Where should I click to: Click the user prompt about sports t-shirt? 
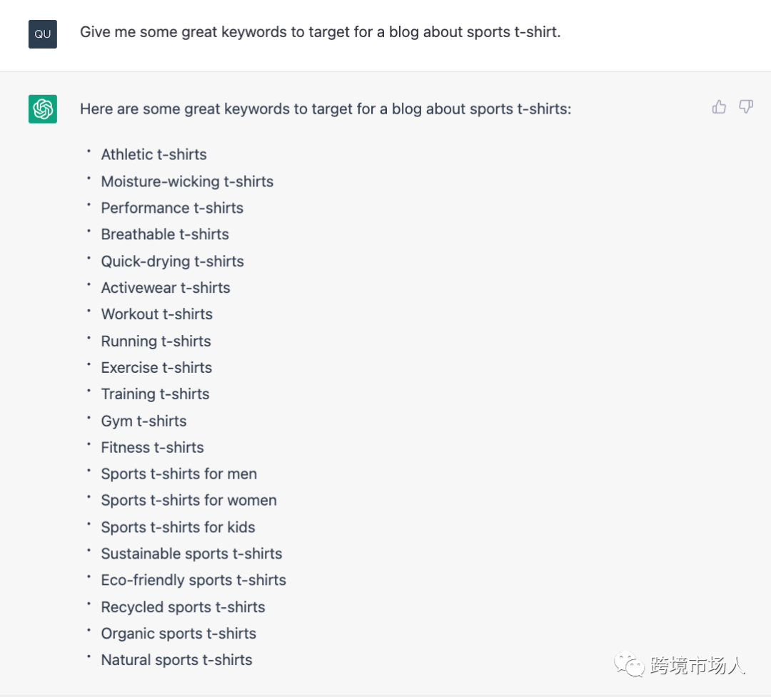pos(320,32)
